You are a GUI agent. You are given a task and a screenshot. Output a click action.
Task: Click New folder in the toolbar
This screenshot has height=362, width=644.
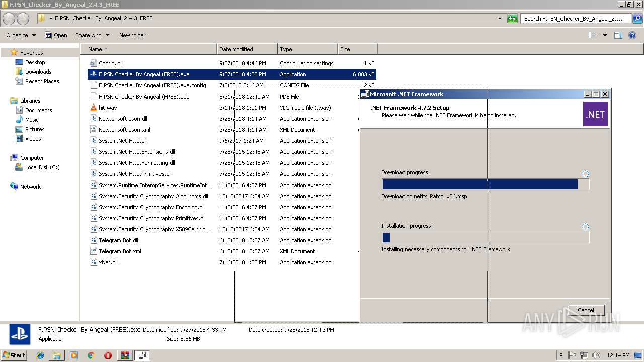[x=132, y=35]
